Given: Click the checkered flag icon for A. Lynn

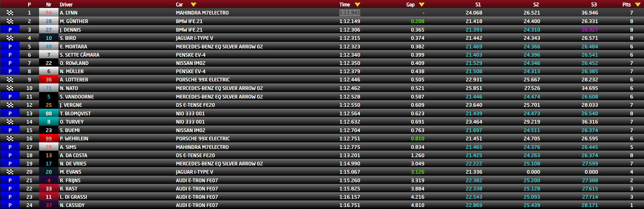Looking at the screenshot, I should [10, 13].
